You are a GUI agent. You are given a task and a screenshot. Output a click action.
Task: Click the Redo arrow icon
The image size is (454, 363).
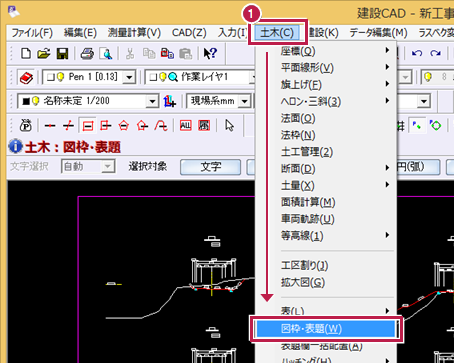pos(436,53)
